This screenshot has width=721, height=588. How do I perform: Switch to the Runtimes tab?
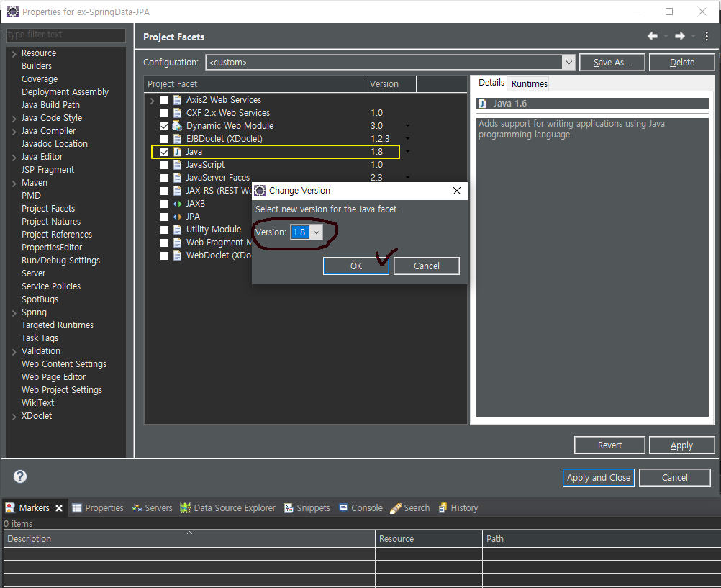pos(530,83)
